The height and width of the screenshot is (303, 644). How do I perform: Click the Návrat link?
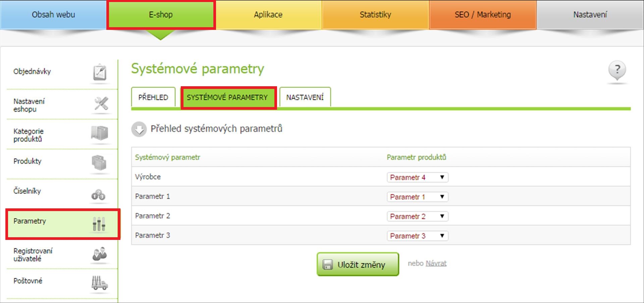pos(436,263)
